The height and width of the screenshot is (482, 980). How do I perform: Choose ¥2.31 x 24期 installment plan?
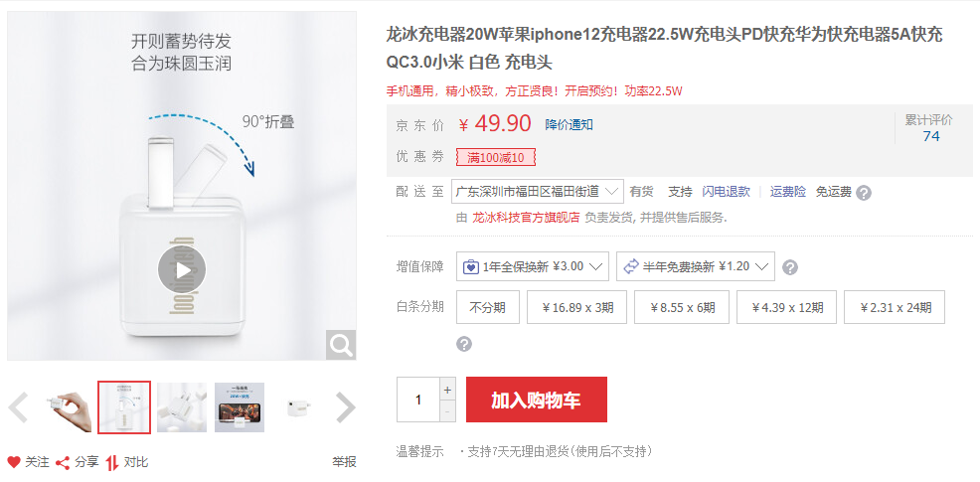pos(895,307)
